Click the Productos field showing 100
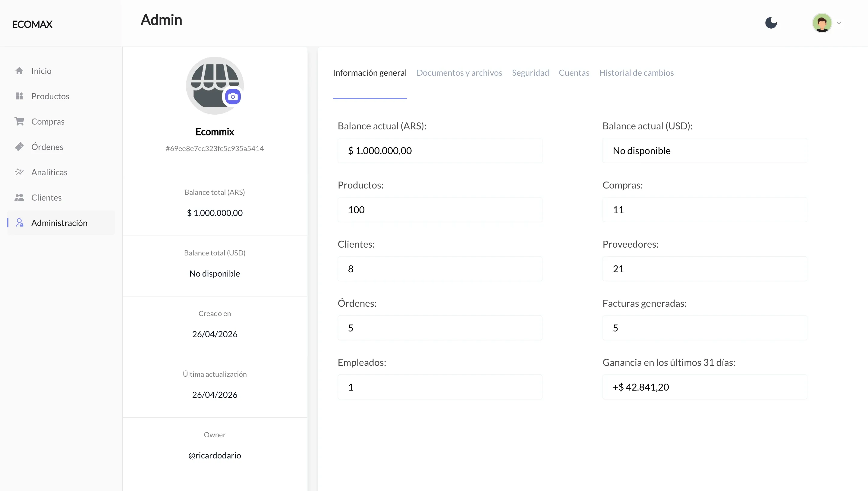Viewport: 868px width, 491px height. tap(440, 209)
